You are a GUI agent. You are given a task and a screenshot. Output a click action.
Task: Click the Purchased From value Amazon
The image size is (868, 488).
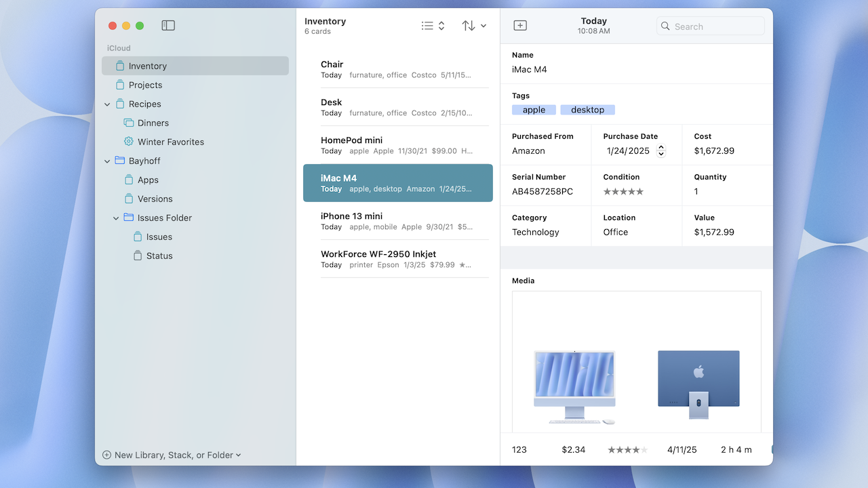528,150
